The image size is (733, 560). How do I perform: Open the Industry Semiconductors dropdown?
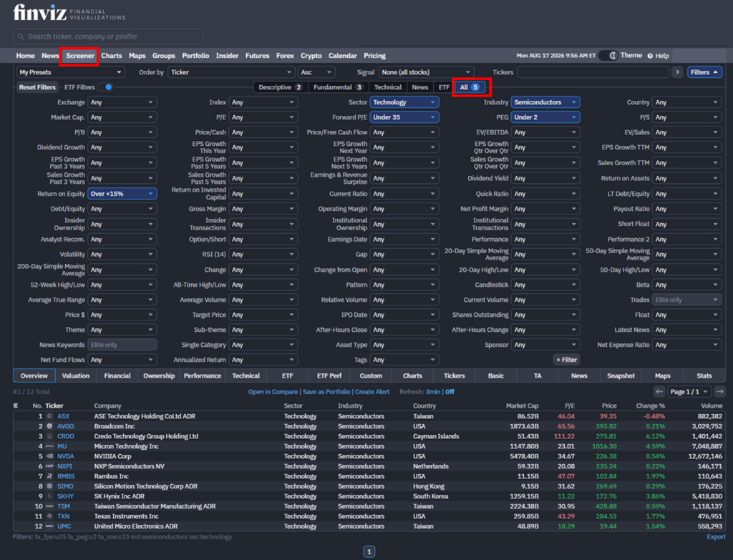pyautogui.click(x=545, y=102)
